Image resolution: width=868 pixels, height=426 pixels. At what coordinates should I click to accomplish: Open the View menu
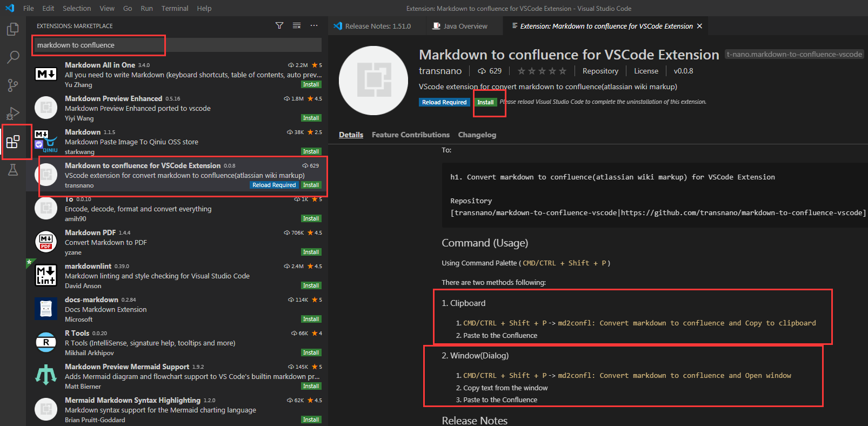coord(107,8)
